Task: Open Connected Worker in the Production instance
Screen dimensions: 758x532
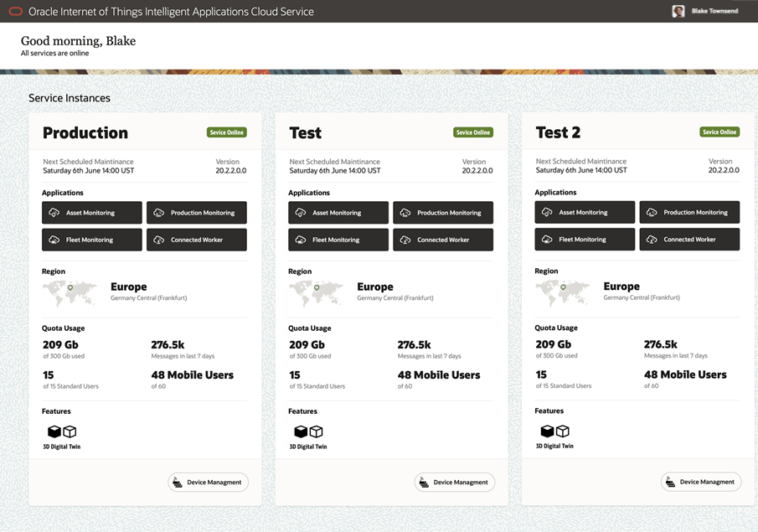Action: (x=197, y=240)
